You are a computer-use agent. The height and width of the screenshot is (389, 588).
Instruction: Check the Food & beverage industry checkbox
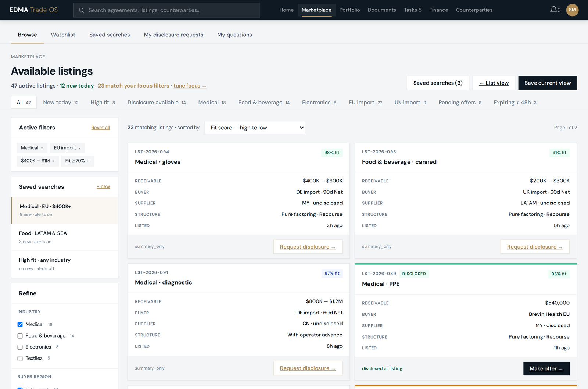click(20, 336)
